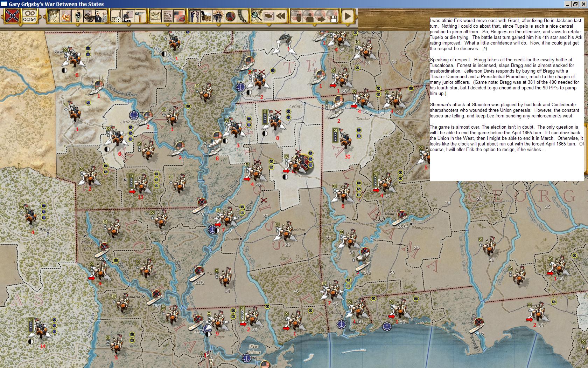Click the text 'The game is almost over'

(455, 127)
